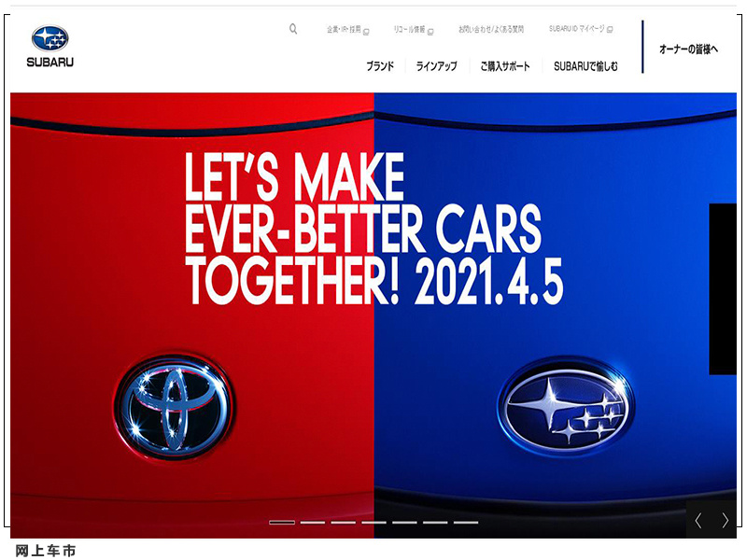Show the next carousel slide
The height and width of the screenshot is (560, 747).
point(725,521)
